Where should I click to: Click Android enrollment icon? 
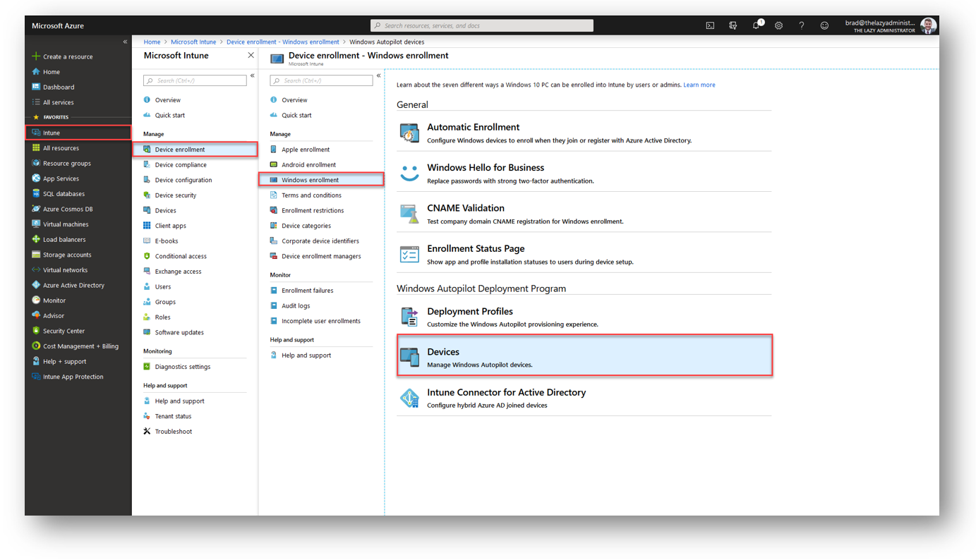click(x=274, y=164)
